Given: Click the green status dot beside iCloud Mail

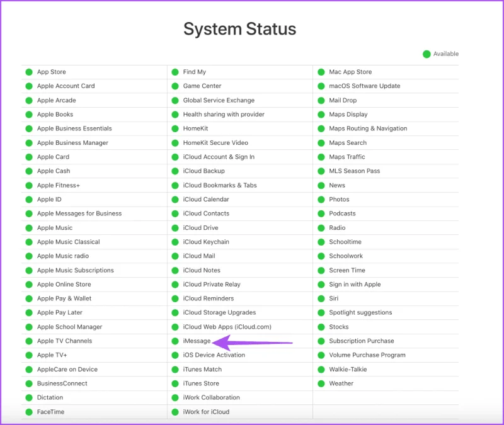Looking at the screenshot, I should 175,256.
